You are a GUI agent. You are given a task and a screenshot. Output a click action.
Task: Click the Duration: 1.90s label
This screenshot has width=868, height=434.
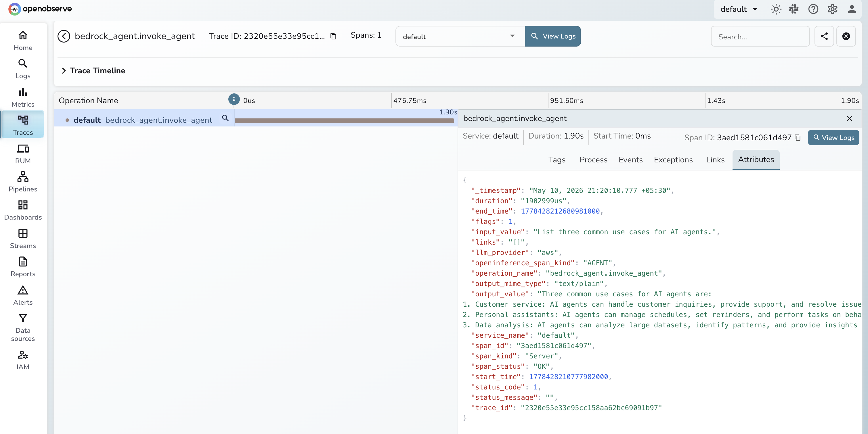pyautogui.click(x=556, y=136)
